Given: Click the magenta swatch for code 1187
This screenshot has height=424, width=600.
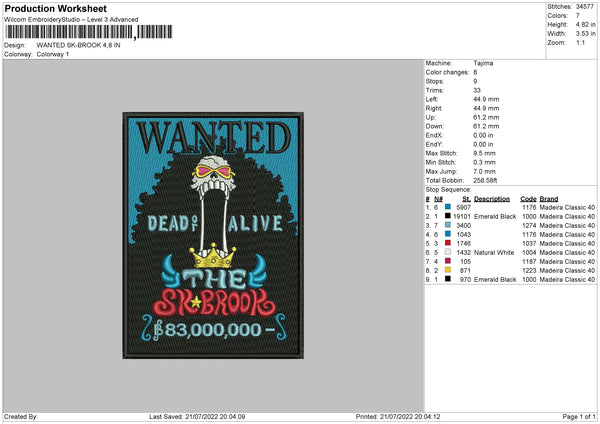Looking at the screenshot, I should [448, 261].
